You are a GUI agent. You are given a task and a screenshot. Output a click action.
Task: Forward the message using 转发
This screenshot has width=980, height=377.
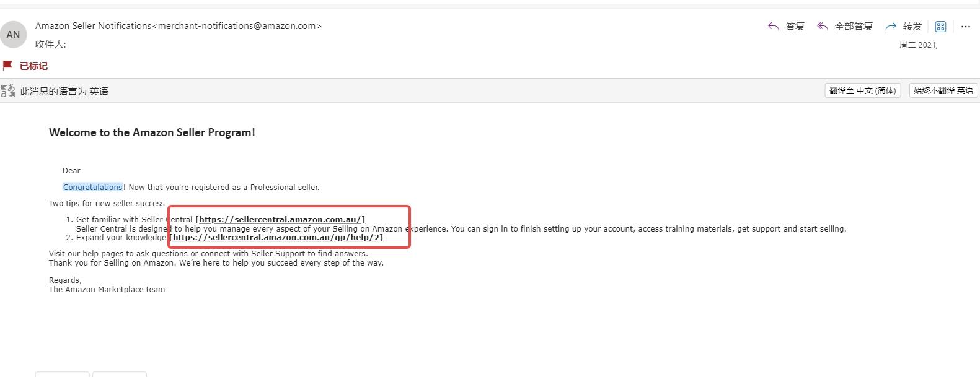[x=904, y=27]
